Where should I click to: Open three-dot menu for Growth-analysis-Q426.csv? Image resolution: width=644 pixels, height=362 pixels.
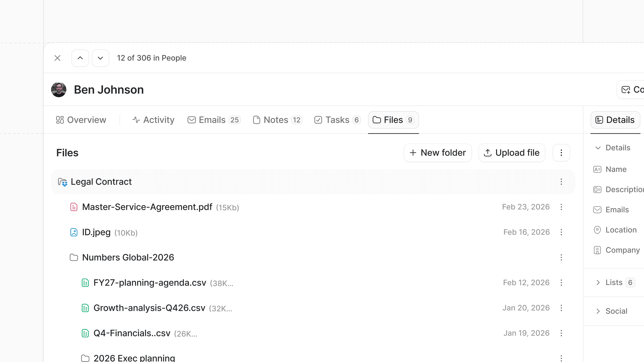tap(561, 308)
